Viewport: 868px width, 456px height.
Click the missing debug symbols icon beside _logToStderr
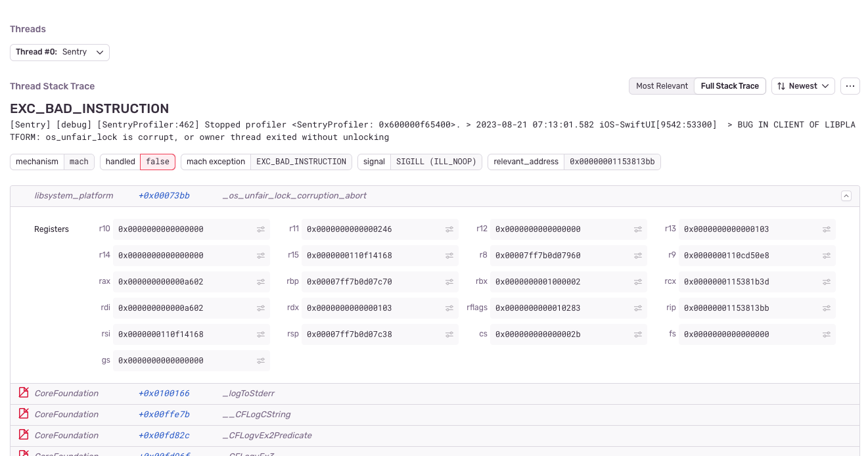pyautogui.click(x=24, y=392)
